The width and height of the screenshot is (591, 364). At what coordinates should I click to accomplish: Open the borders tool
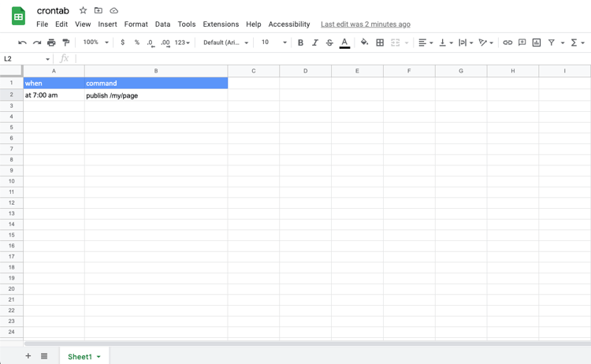click(x=380, y=43)
